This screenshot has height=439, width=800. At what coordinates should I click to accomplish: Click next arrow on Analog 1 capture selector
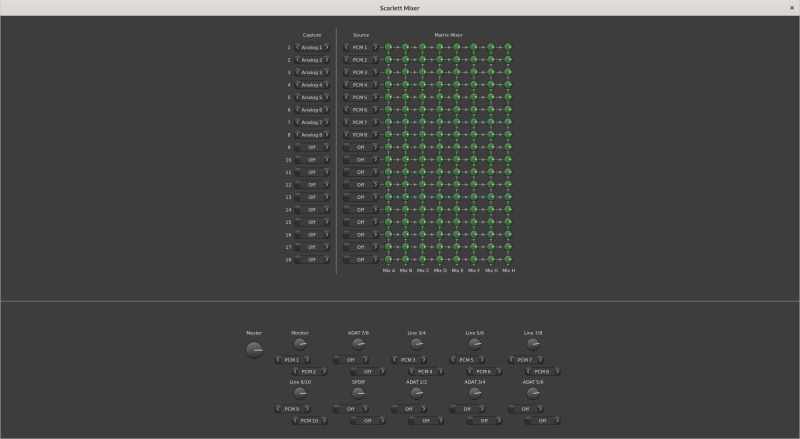pyautogui.click(x=327, y=47)
